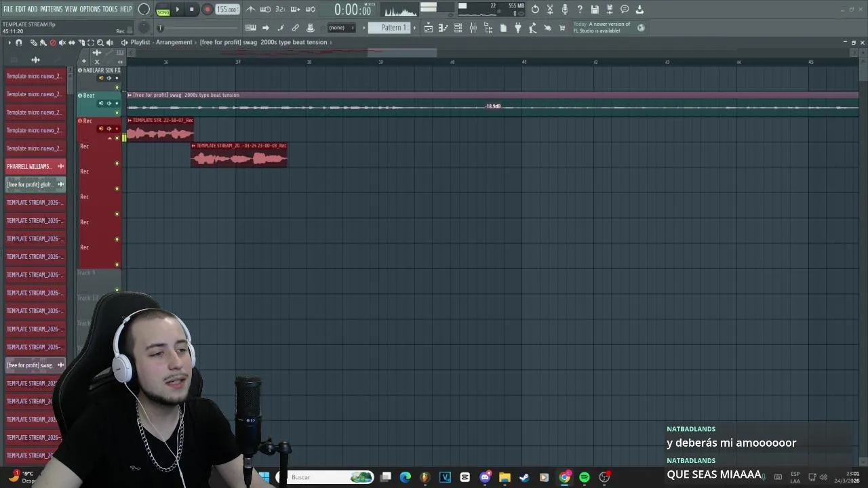Toggle the loop recording icon
Viewport: 868px width, 488px height.
pos(310,9)
